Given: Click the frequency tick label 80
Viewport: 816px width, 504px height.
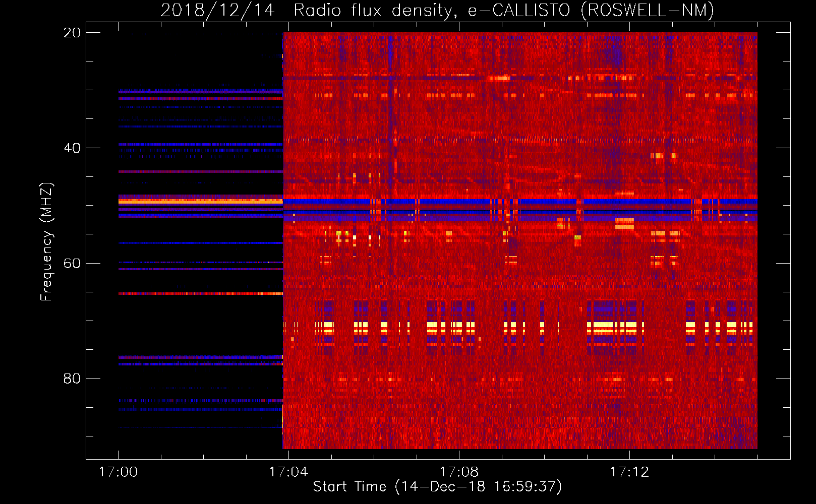Looking at the screenshot, I should (x=72, y=379).
